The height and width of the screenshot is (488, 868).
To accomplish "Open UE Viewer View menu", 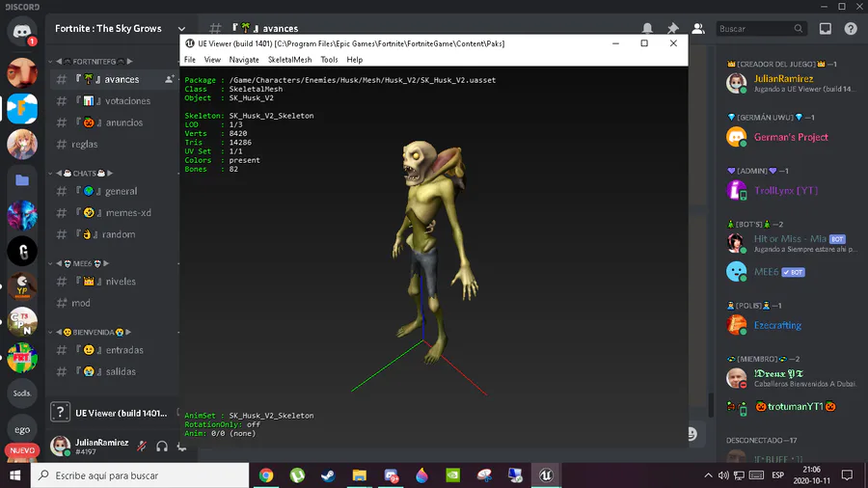I will point(212,60).
